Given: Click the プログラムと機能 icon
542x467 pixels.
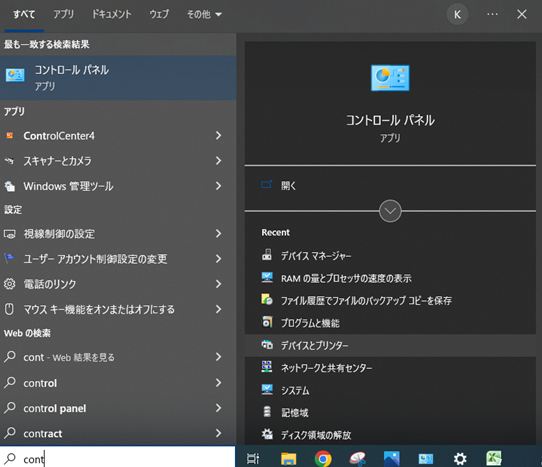Looking at the screenshot, I should click(x=267, y=322).
